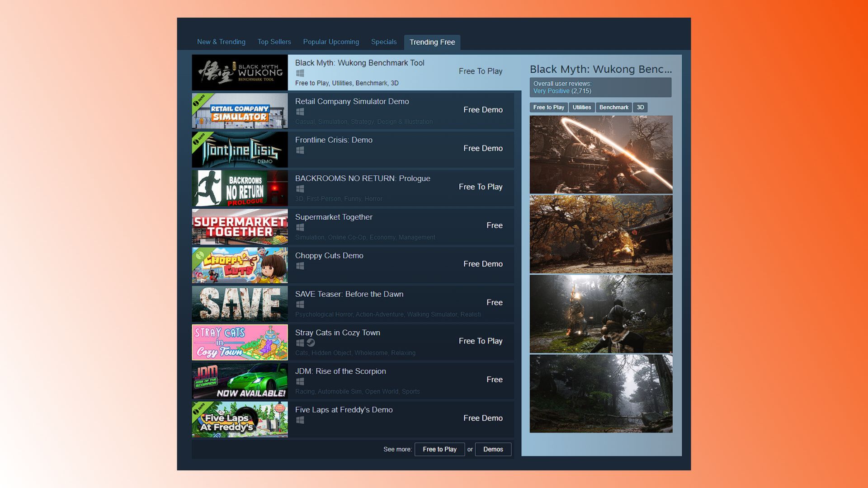Screen dimensions: 868x488
Task: Click the Steam icon for Stray Cats in Cozy Town
Action: pyautogui.click(x=311, y=343)
